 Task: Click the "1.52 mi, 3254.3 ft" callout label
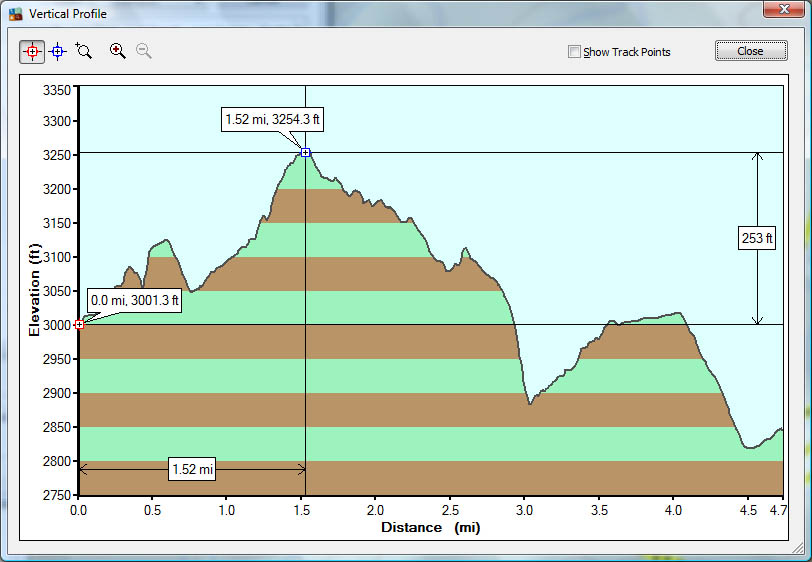[x=274, y=121]
